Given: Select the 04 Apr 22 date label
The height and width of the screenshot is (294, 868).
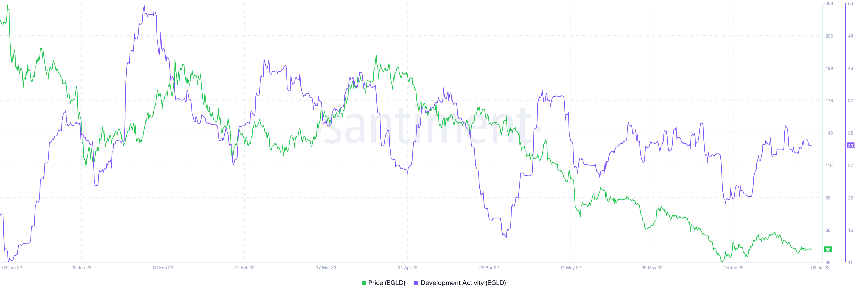Looking at the screenshot, I should tap(407, 268).
